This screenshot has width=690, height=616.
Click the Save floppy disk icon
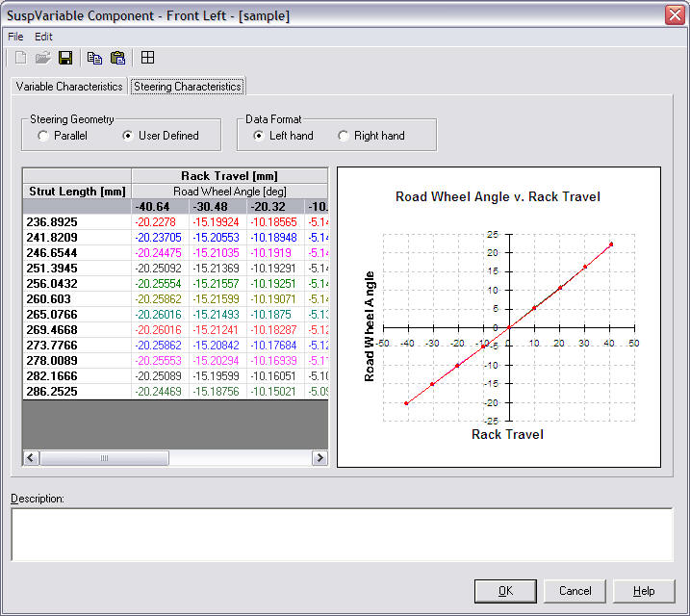pos(65,58)
